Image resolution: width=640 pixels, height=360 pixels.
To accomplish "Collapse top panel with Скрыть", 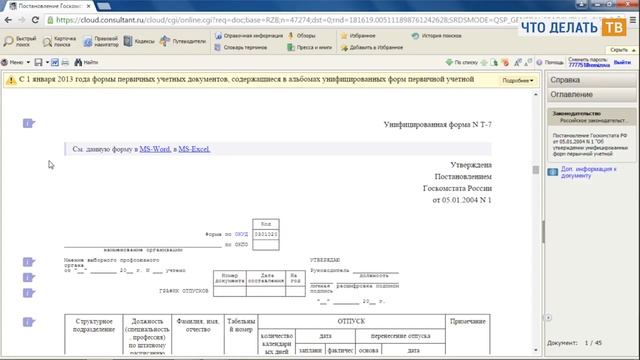I will point(622,50).
